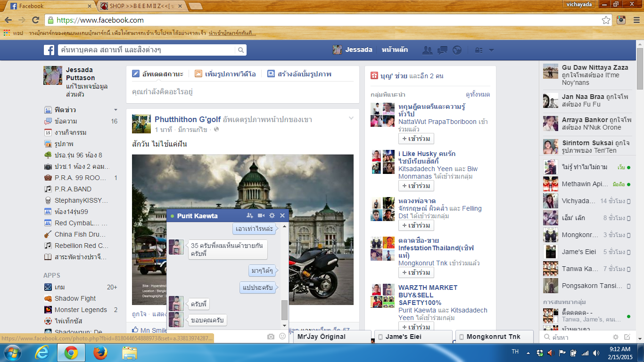Focus the ค้นหา chat search field
644x362 pixels.
(x=575, y=337)
